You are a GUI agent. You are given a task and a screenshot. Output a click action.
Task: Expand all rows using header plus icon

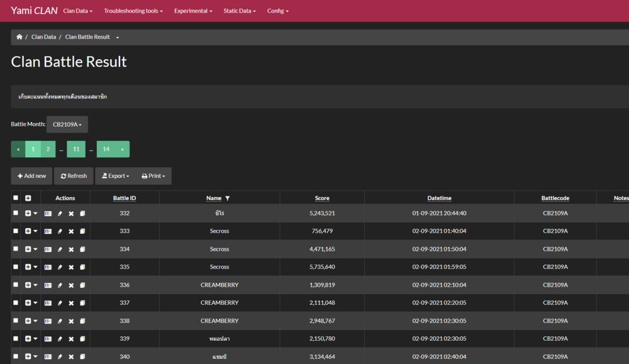click(28, 198)
